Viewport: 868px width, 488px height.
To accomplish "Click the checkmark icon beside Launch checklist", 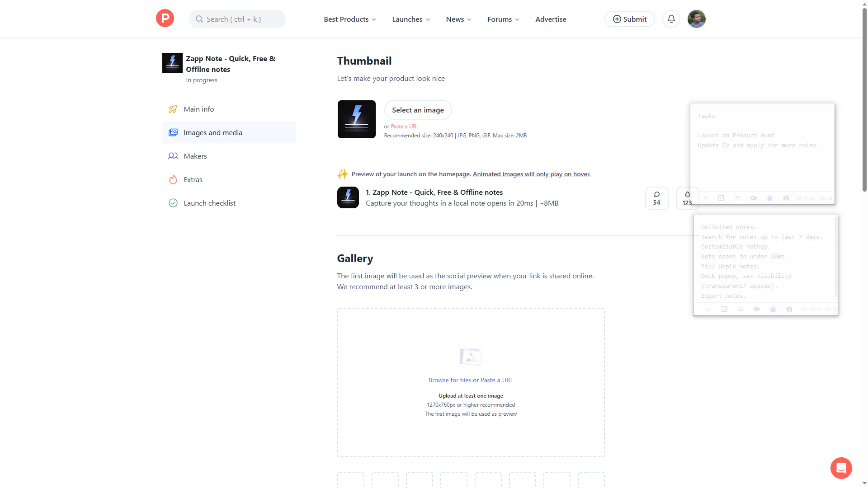I will tap(173, 203).
